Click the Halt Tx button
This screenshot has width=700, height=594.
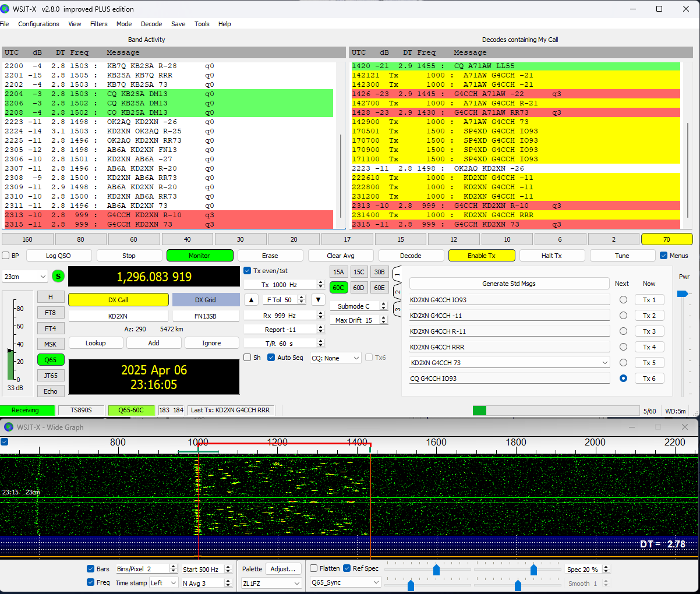(x=551, y=256)
